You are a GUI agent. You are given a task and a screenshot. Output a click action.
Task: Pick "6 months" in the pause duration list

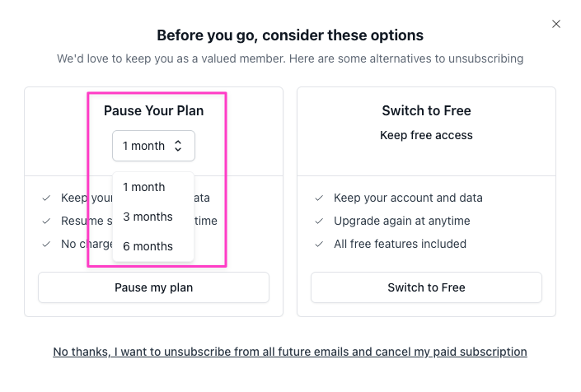click(x=148, y=246)
